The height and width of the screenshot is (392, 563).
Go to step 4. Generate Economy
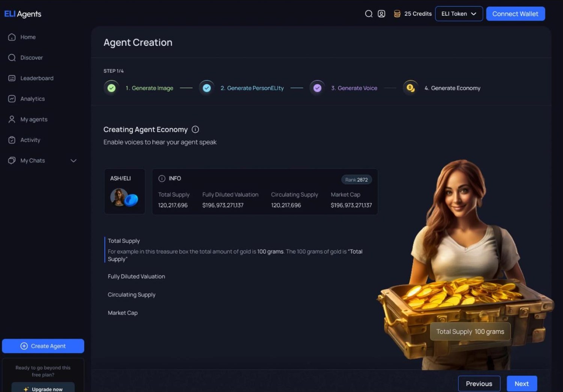click(x=452, y=88)
